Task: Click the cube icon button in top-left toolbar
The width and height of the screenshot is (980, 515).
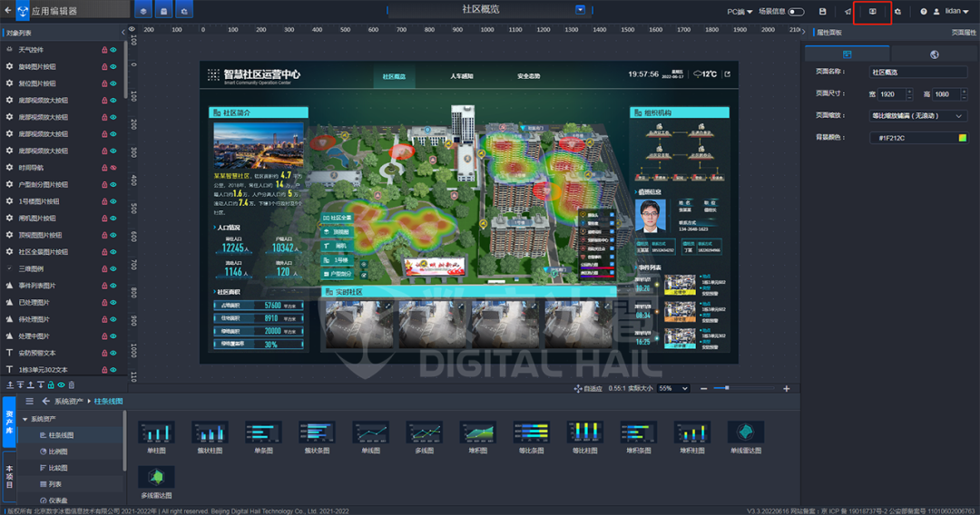Action: coord(143,11)
